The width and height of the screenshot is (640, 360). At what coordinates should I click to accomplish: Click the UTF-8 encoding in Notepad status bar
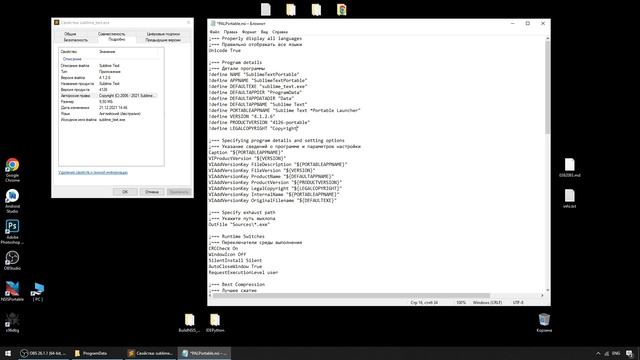pos(518,302)
